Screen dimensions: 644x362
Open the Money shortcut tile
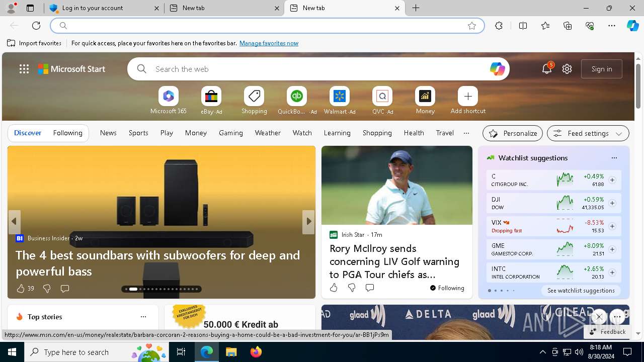tap(425, 100)
